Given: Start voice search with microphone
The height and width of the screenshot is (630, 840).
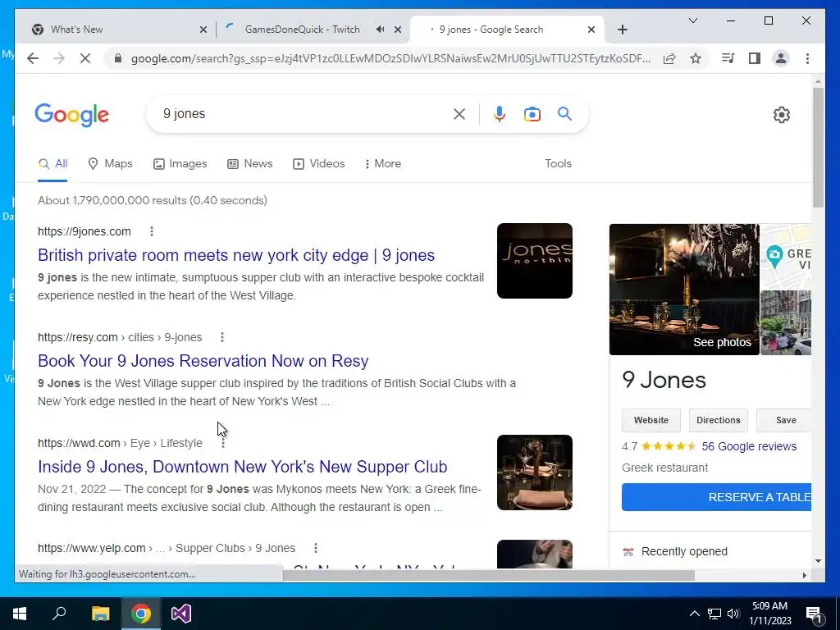Looking at the screenshot, I should tap(500, 114).
